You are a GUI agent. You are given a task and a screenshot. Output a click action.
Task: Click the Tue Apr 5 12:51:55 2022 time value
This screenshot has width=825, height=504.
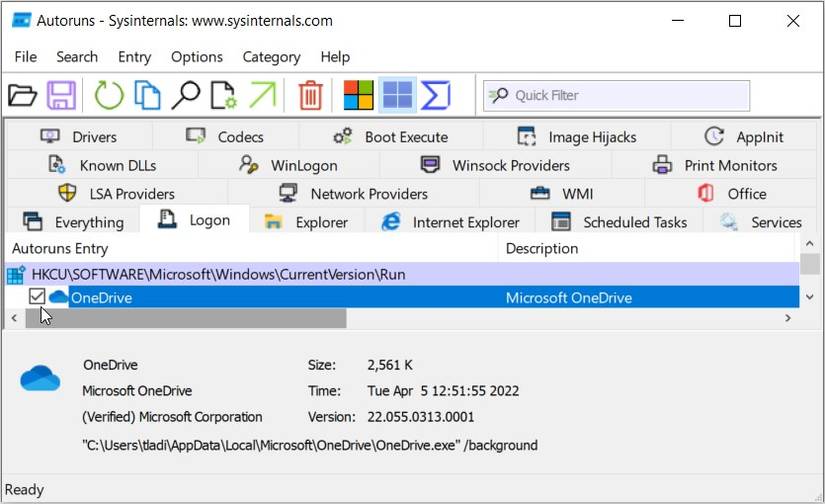(x=443, y=391)
